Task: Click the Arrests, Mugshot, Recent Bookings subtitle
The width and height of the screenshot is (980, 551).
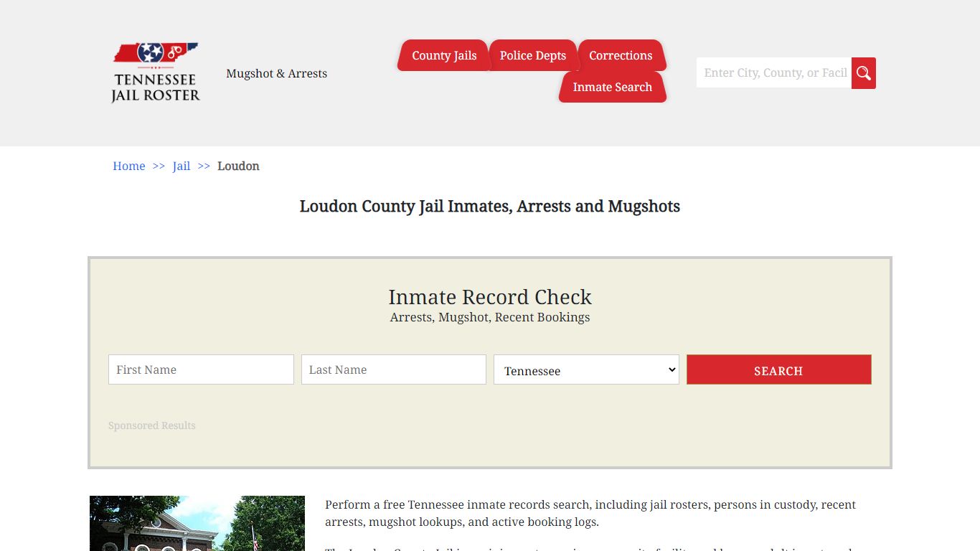Action: click(490, 317)
